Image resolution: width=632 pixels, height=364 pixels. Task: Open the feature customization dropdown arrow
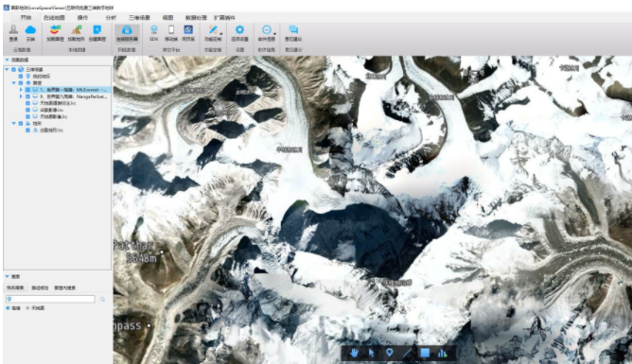tap(220, 34)
